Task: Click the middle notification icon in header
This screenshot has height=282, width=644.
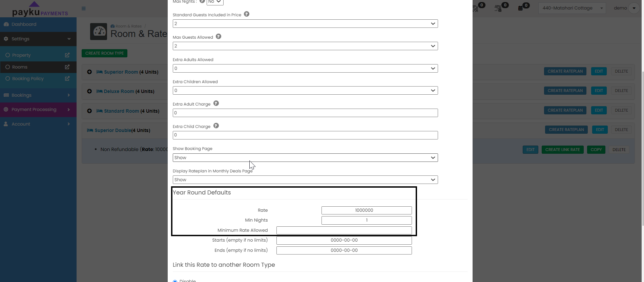Action: (x=498, y=8)
